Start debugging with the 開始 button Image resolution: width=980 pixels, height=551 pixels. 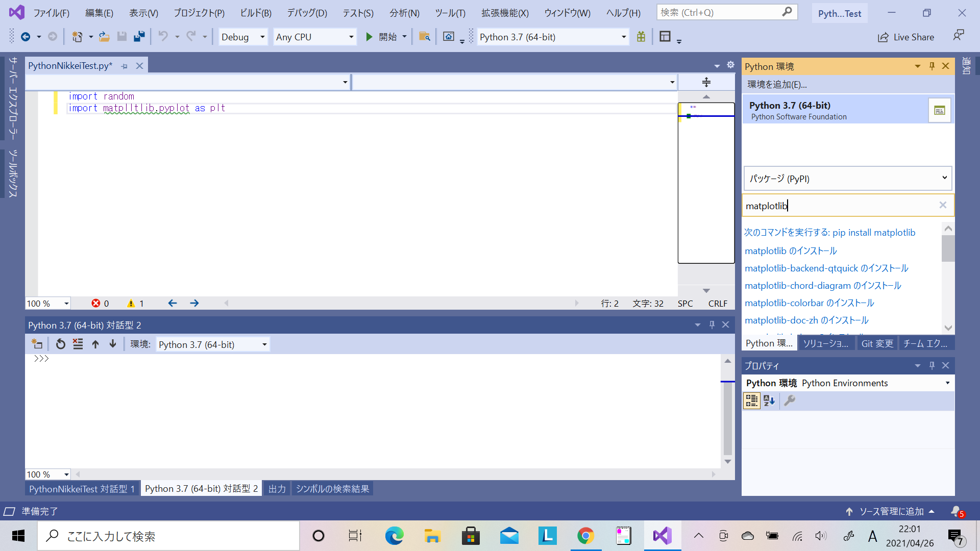click(x=382, y=36)
